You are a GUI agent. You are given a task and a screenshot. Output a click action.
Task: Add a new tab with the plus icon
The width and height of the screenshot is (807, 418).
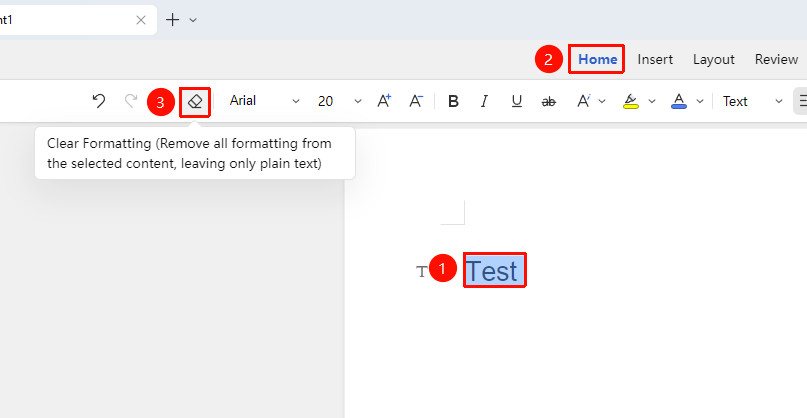coord(172,20)
